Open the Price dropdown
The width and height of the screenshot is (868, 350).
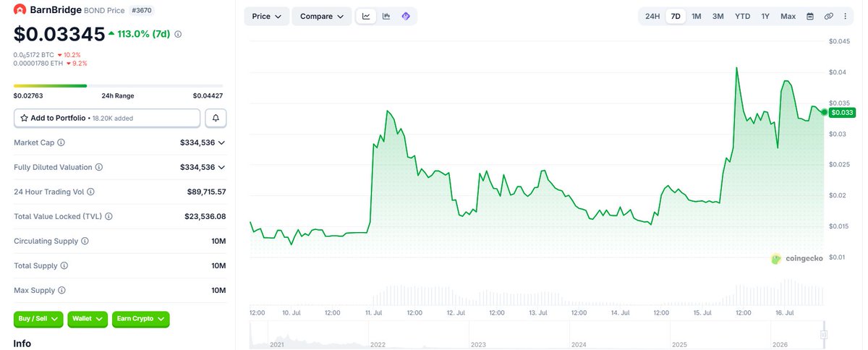click(266, 16)
